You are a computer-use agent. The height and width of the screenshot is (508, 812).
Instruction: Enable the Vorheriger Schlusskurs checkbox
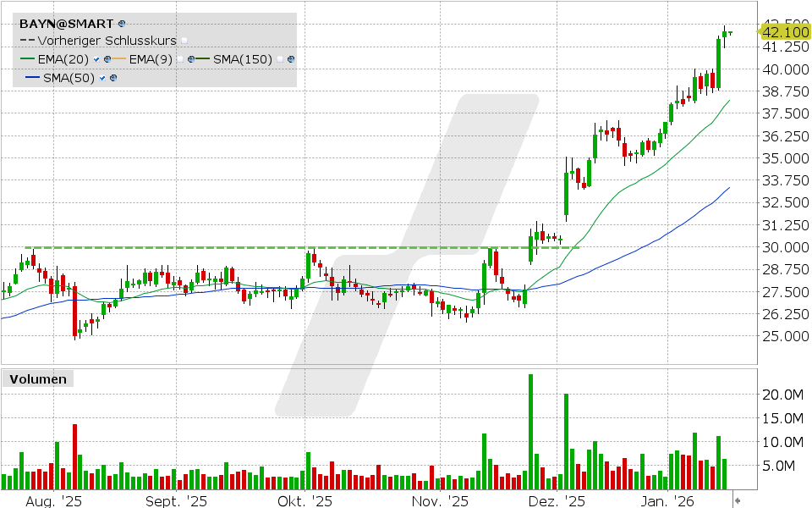pos(184,41)
